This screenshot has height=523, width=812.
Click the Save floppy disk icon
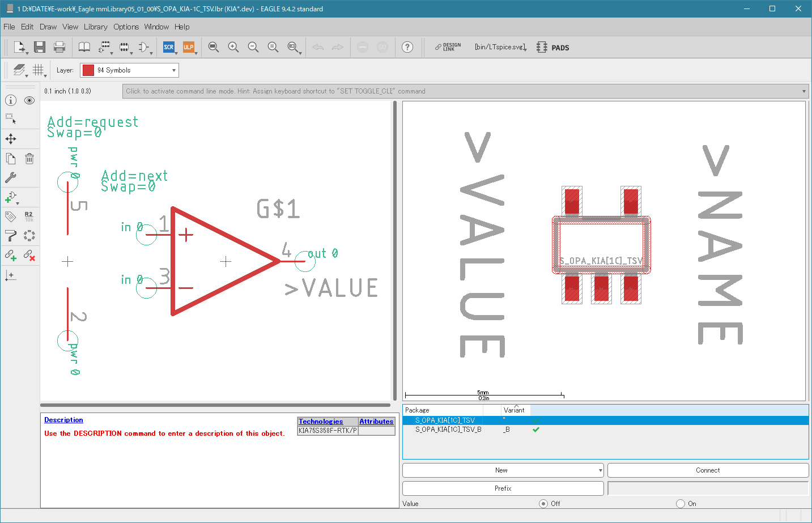coord(40,47)
